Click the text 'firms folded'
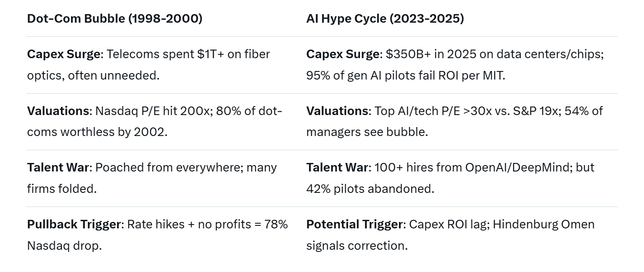644x272 pixels. click(62, 188)
